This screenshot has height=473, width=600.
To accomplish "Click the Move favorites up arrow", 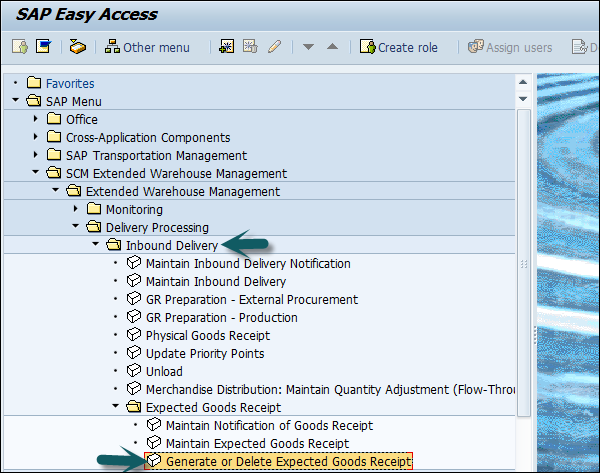I will (x=332, y=47).
